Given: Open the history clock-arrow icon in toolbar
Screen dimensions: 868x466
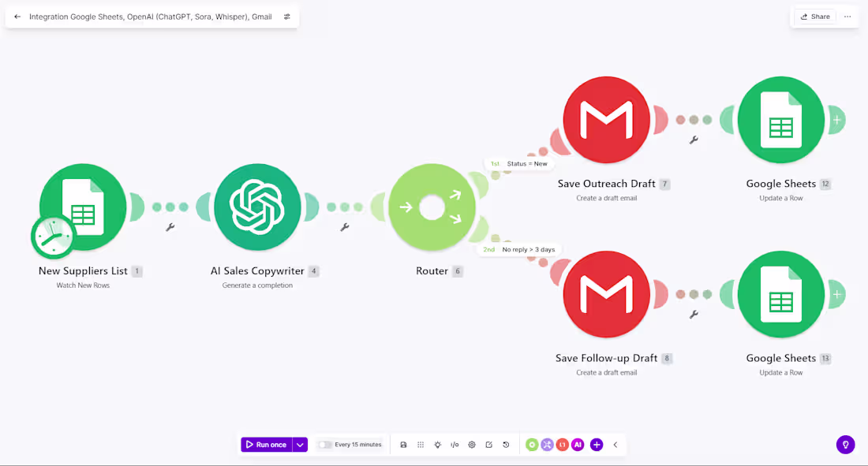Looking at the screenshot, I should click(506, 445).
